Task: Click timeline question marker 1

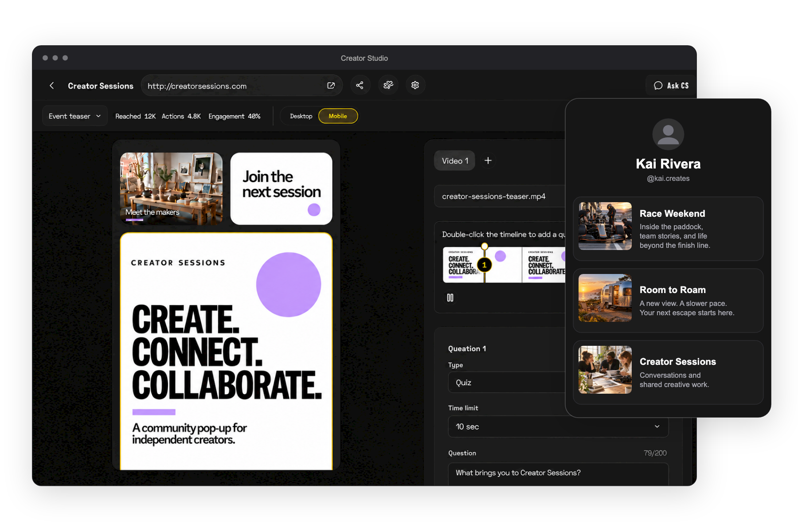Action: coord(485,265)
